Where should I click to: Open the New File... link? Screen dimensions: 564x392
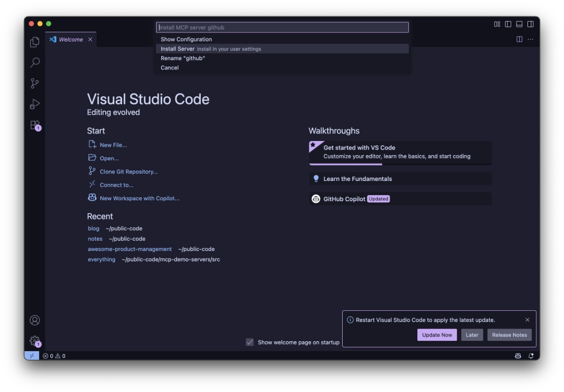coord(113,145)
